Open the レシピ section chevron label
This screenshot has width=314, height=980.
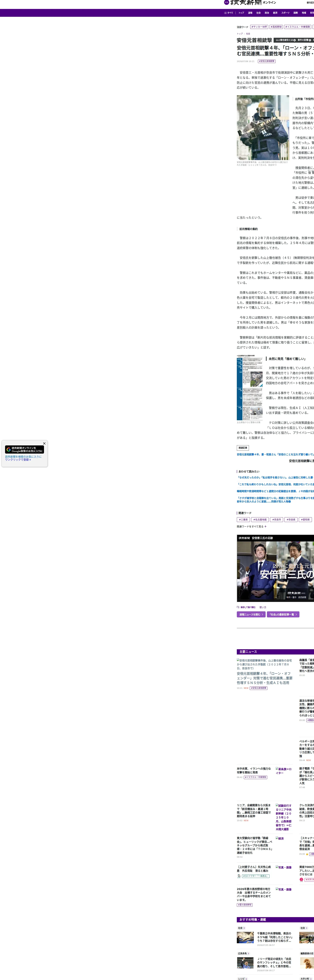(x=242, y=979)
